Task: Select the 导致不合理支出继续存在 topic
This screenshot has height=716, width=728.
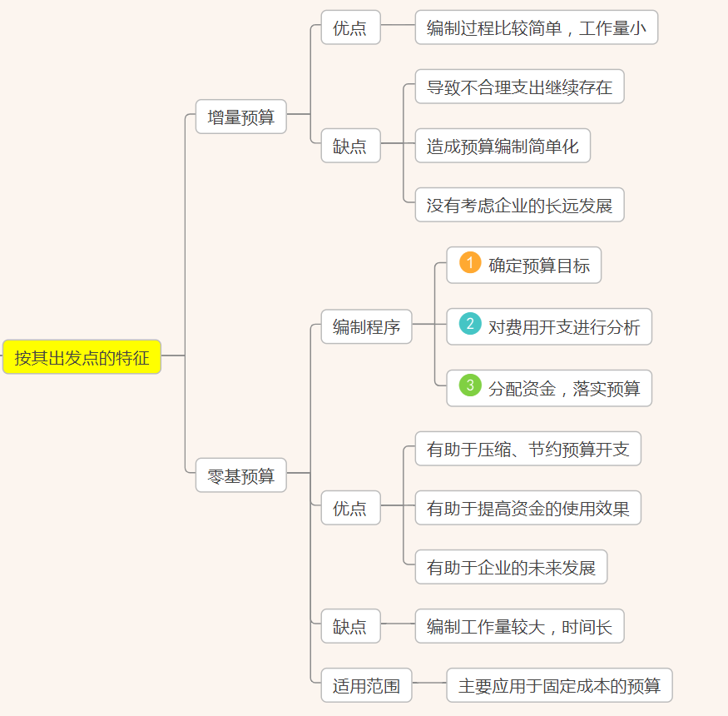Action: point(519,87)
